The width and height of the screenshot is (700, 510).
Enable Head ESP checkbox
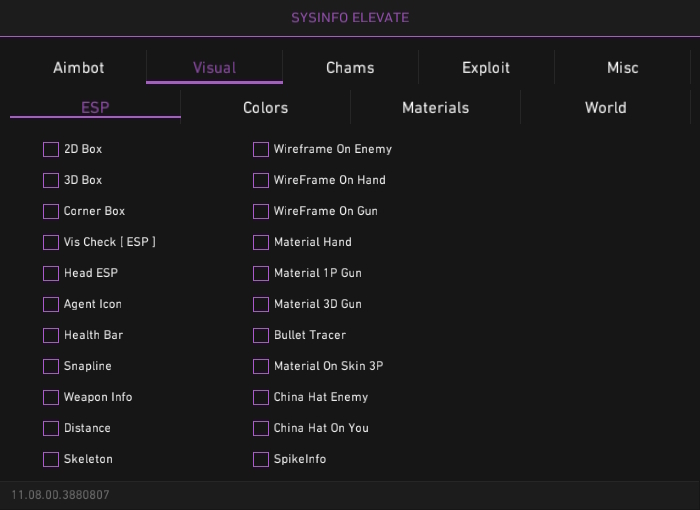click(51, 273)
